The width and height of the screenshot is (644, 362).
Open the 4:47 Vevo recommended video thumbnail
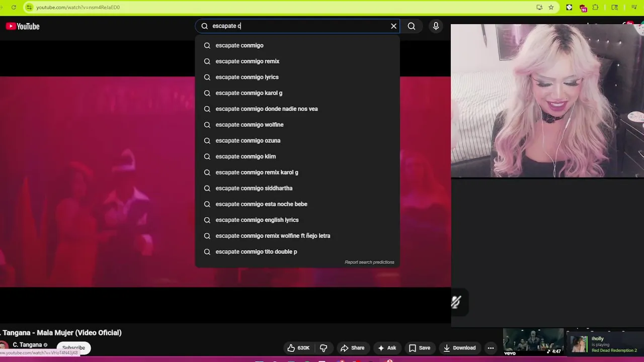533,342
